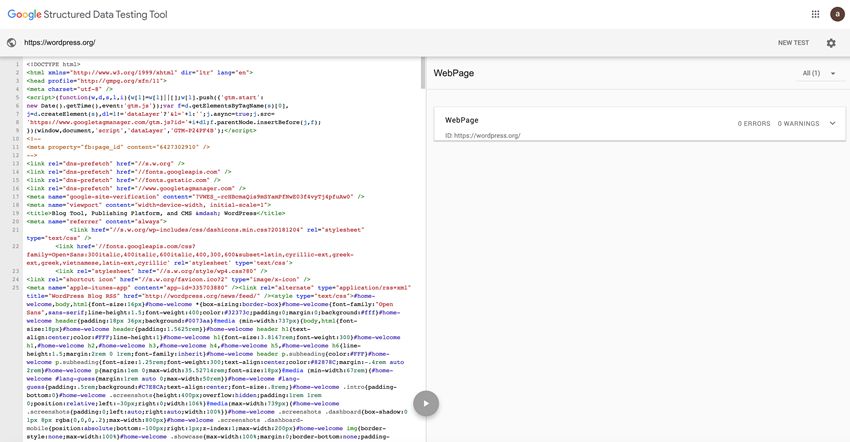Click the fb:page_id meta property line
This screenshot has width=850, height=442.
coord(118,147)
